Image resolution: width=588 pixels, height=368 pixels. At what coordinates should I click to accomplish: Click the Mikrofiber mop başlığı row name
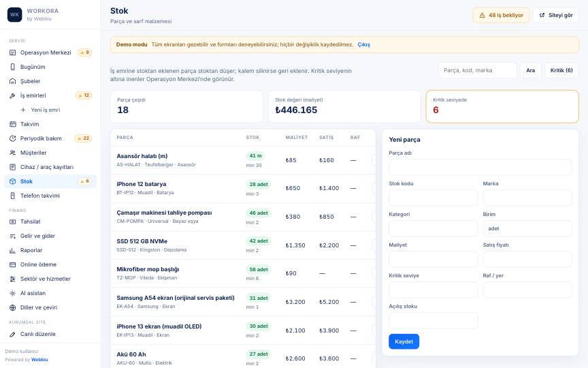(148, 269)
